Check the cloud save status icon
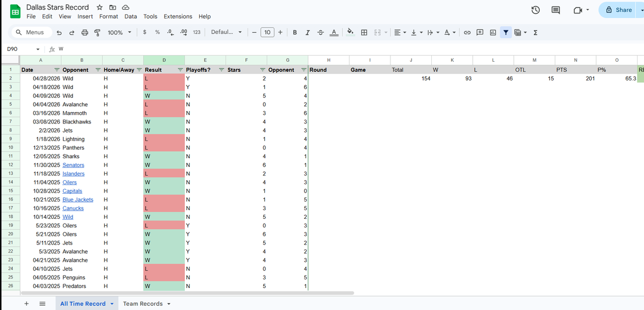This screenshot has width=644, height=310. (126, 8)
